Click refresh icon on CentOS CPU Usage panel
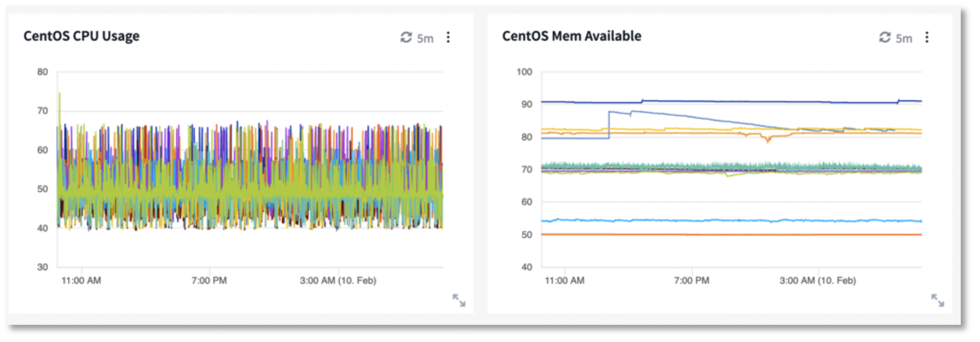The width and height of the screenshot is (980, 342). pyautogui.click(x=406, y=38)
